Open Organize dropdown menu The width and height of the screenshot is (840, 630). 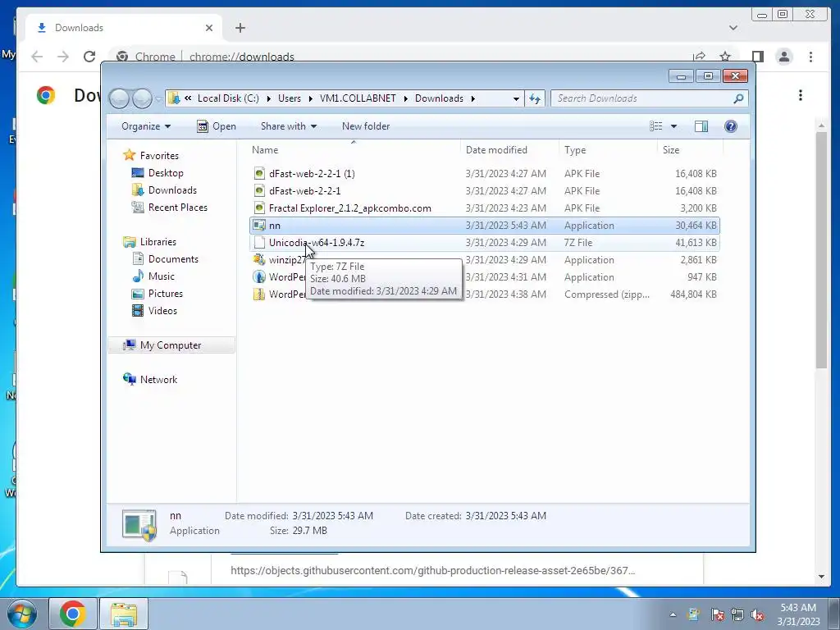coord(146,126)
